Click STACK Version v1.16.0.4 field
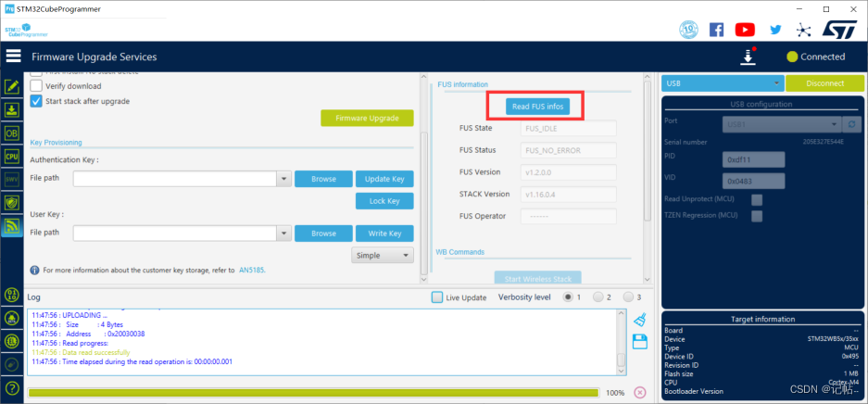 pyautogui.click(x=568, y=195)
